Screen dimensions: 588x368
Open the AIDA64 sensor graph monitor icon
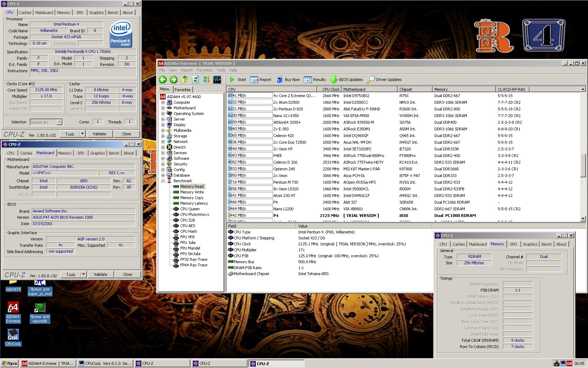[217, 80]
